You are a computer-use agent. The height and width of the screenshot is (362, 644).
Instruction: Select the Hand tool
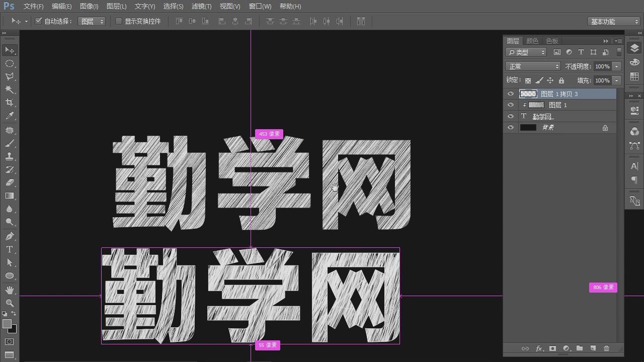click(10, 290)
